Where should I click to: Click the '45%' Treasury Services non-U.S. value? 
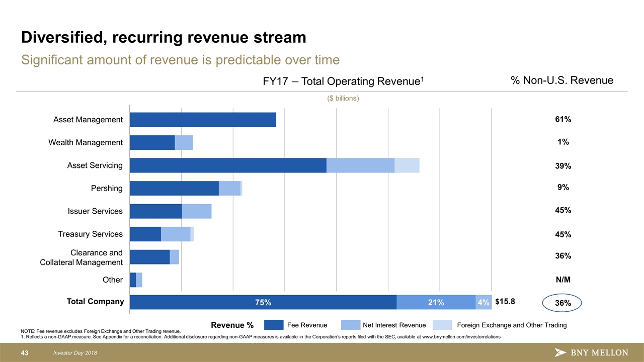(563, 235)
